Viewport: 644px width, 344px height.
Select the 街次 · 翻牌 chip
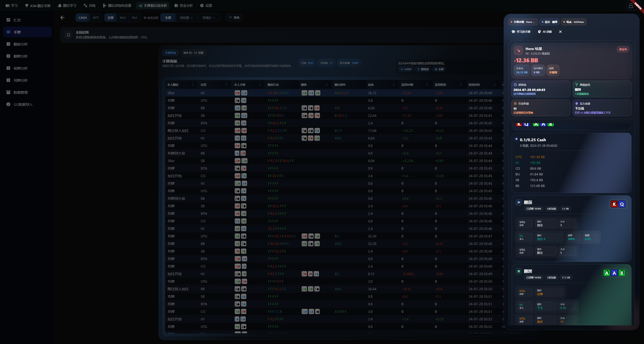click(x=549, y=22)
